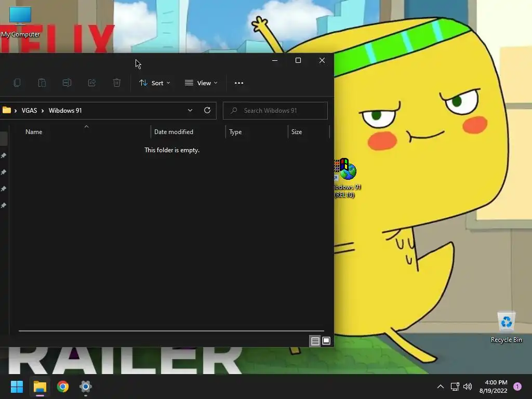Click the Paste icon in Explorer toolbar

coord(42,83)
